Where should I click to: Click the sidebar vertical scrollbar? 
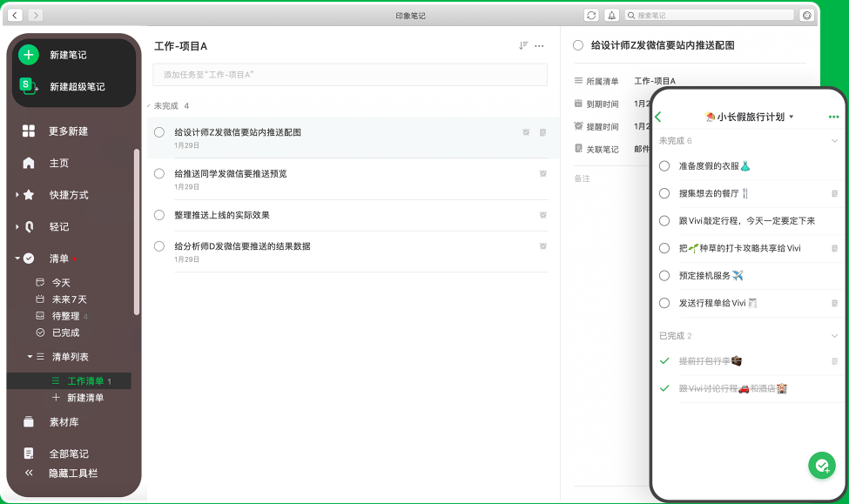[x=137, y=232]
